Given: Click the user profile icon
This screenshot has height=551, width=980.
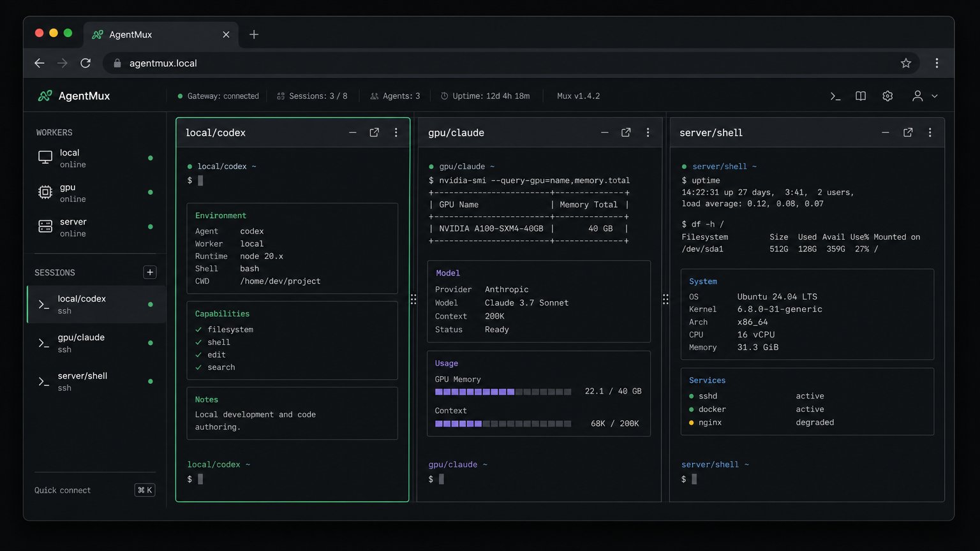Looking at the screenshot, I should (x=917, y=96).
